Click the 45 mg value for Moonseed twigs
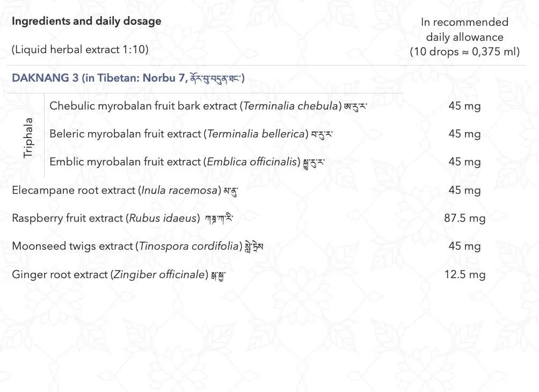 464,246
